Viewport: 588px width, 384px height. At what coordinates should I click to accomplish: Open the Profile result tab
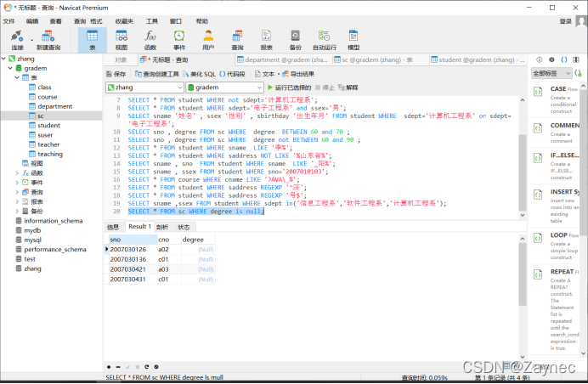click(x=162, y=227)
